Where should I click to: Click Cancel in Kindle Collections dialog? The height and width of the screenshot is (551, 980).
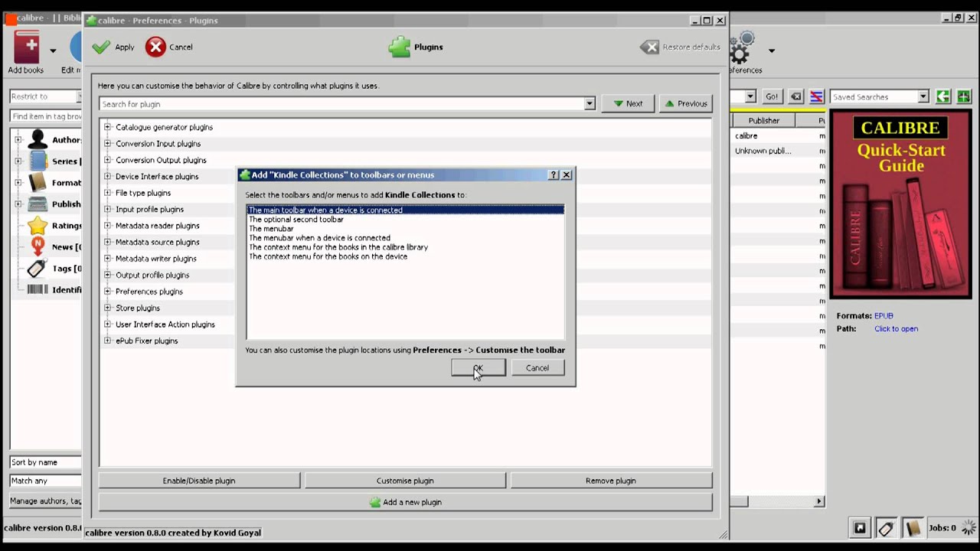point(537,368)
